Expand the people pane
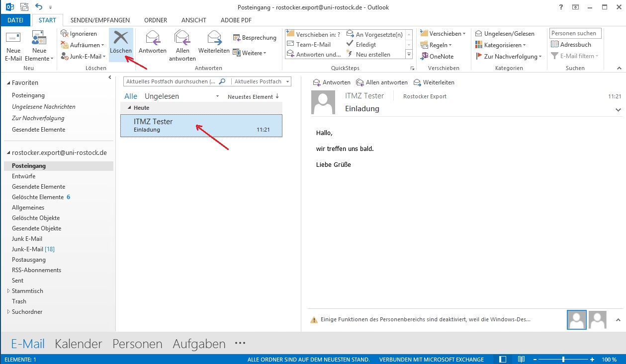This screenshot has height=364, width=626. [619, 320]
